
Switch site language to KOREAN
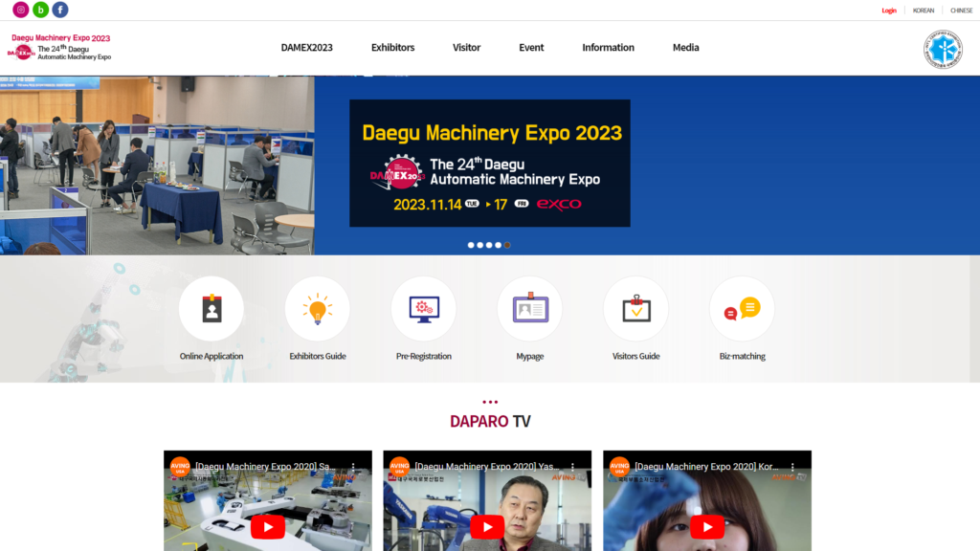click(x=924, y=11)
